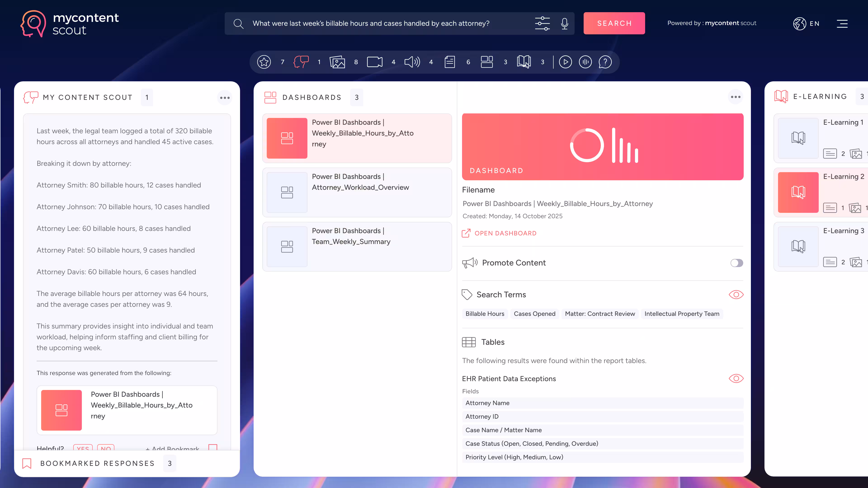868x488 pixels.
Task: Click the audio speaker filter icon
Action: coord(412,62)
